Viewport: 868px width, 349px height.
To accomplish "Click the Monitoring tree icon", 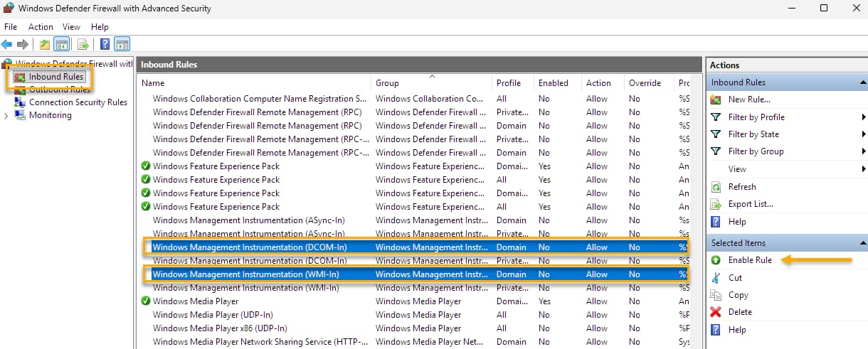I will [x=20, y=115].
